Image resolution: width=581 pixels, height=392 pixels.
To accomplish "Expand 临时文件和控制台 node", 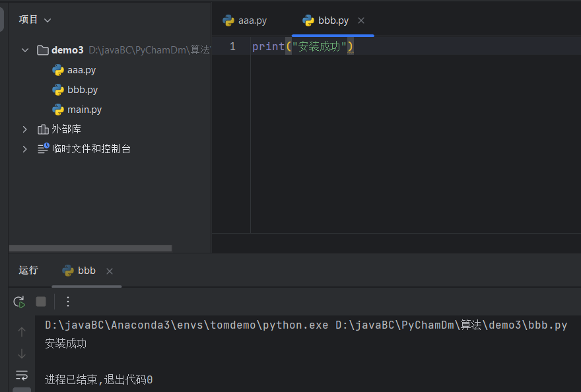I will click(x=25, y=148).
